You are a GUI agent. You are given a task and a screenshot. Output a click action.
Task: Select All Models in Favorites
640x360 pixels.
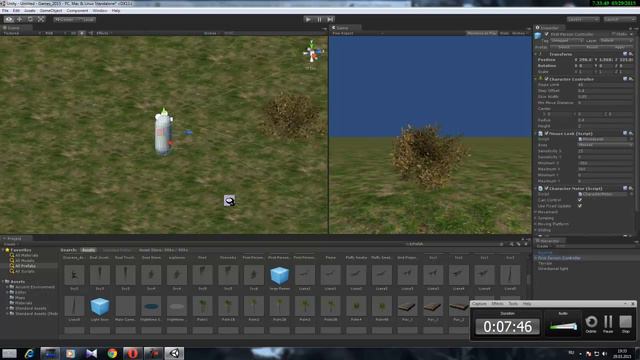tap(25, 260)
